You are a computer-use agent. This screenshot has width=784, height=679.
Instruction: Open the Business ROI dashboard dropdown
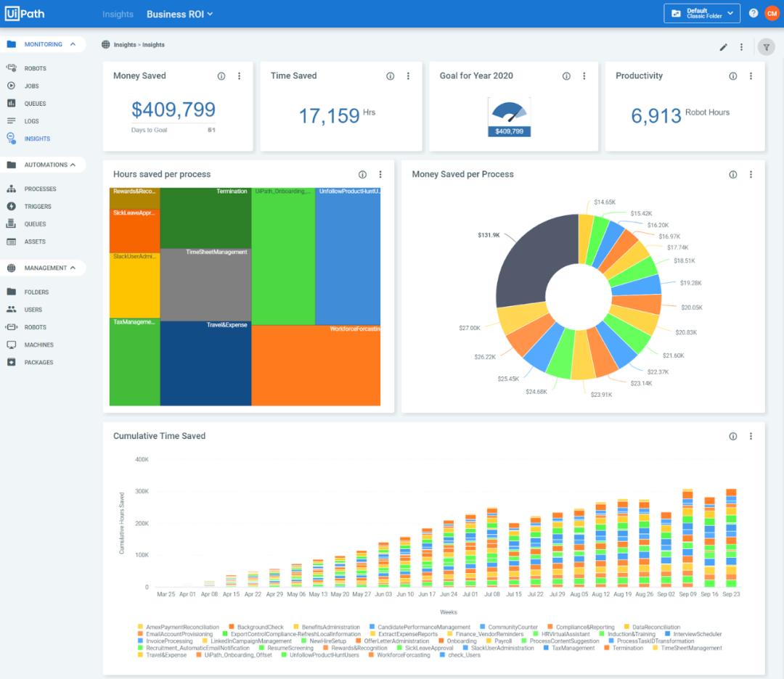[179, 14]
